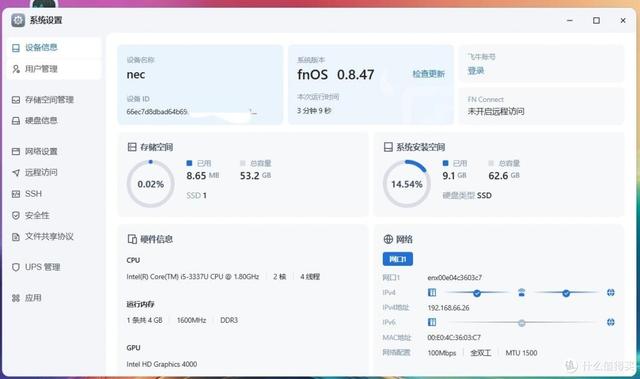640x379 pixels.
Task: Click the DDR3 memory type text
Action: (229, 320)
